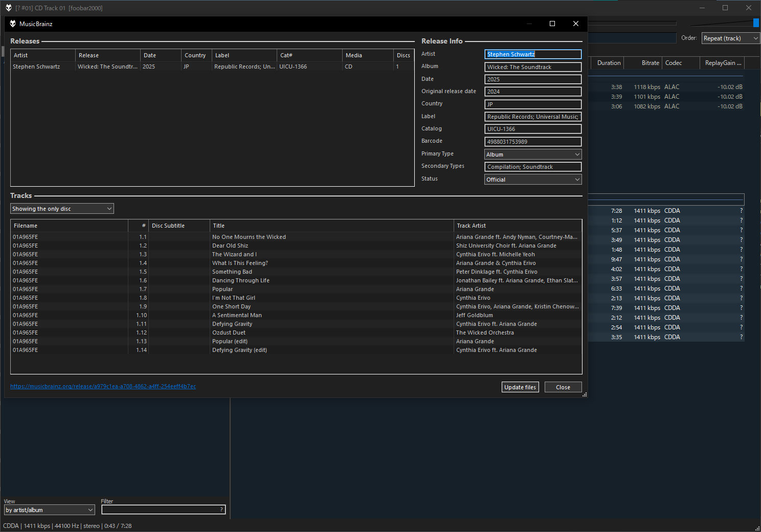Maximize the foobar2000 main window
Image resolution: width=761 pixels, height=532 pixels.
click(725, 8)
